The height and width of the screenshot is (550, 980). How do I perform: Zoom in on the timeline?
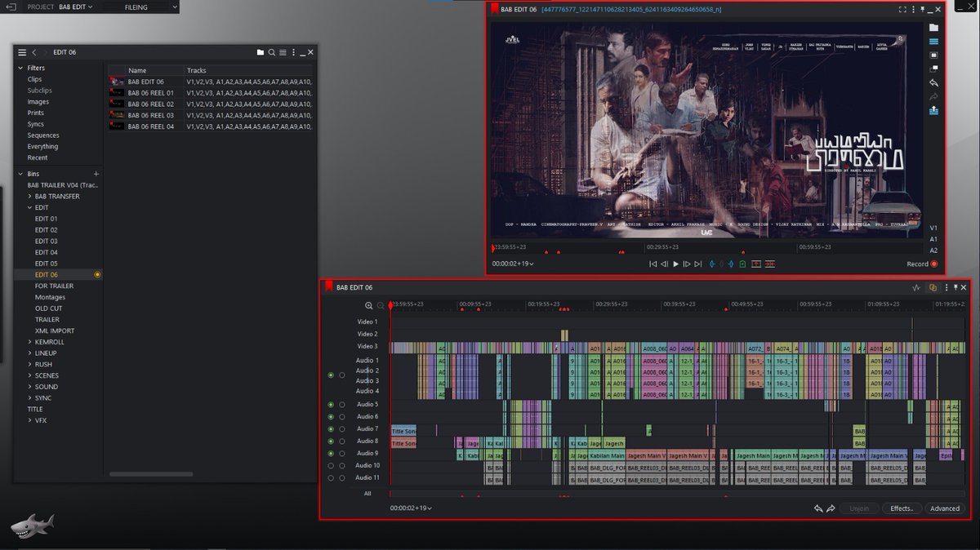click(369, 305)
